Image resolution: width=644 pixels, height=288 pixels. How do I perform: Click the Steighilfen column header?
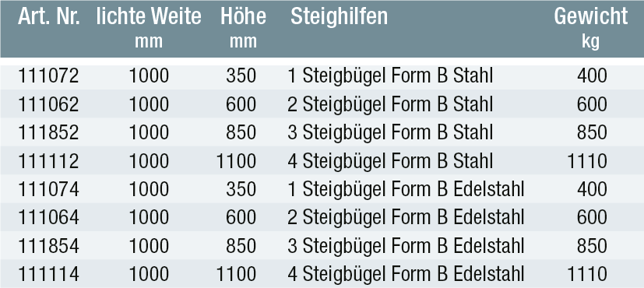click(339, 17)
